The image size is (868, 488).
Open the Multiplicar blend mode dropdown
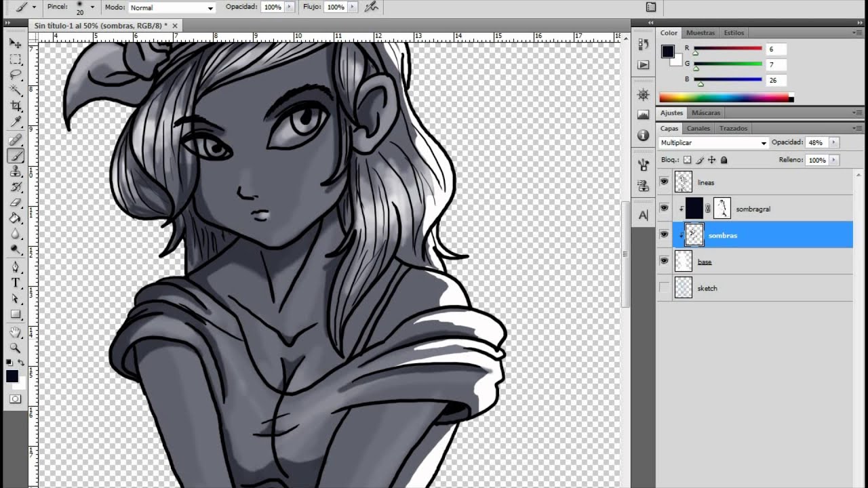click(x=713, y=143)
